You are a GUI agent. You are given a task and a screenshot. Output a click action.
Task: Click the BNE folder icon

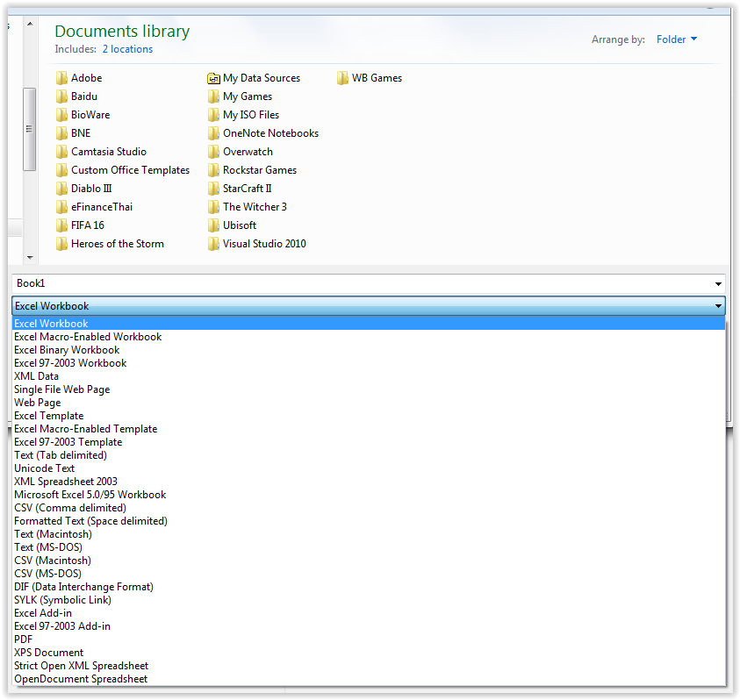pos(61,133)
